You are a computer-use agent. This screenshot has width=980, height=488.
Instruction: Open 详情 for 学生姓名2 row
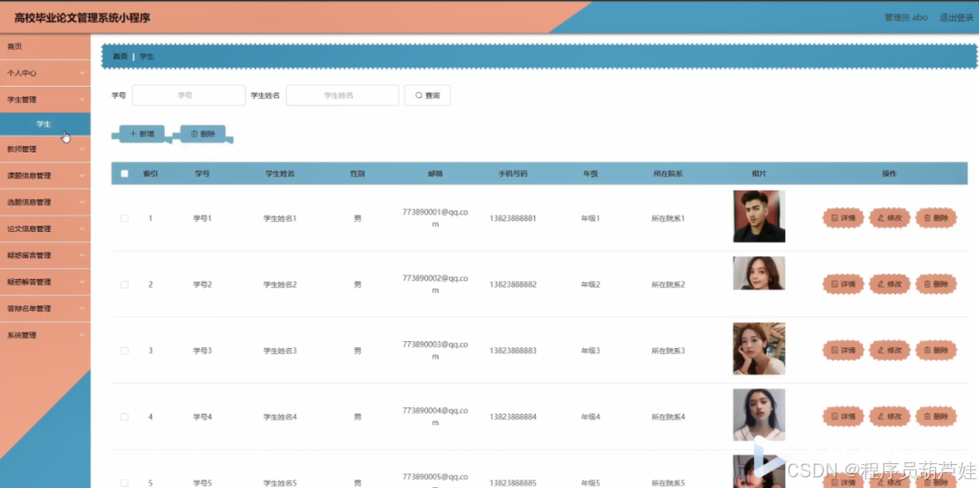[x=844, y=284]
